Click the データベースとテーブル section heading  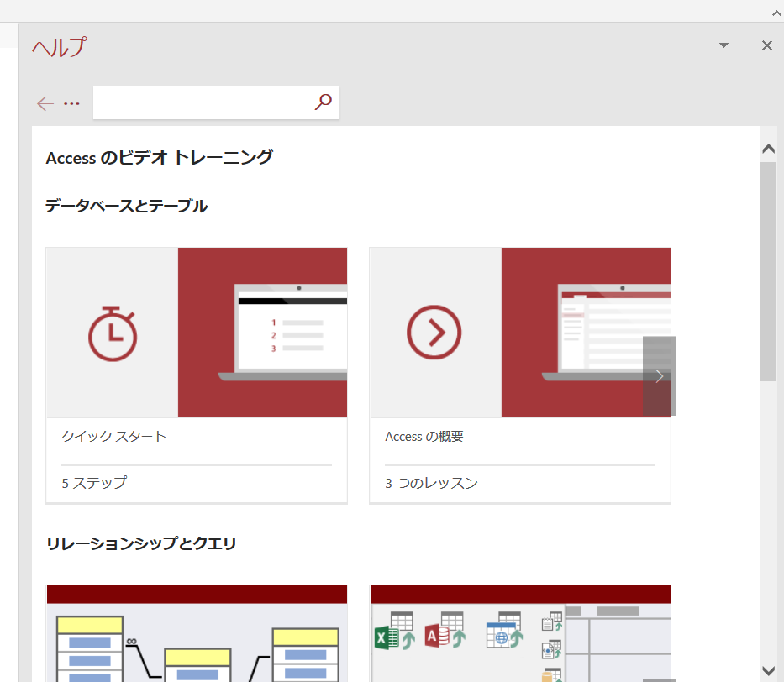pyautogui.click(x=126, y=206)
